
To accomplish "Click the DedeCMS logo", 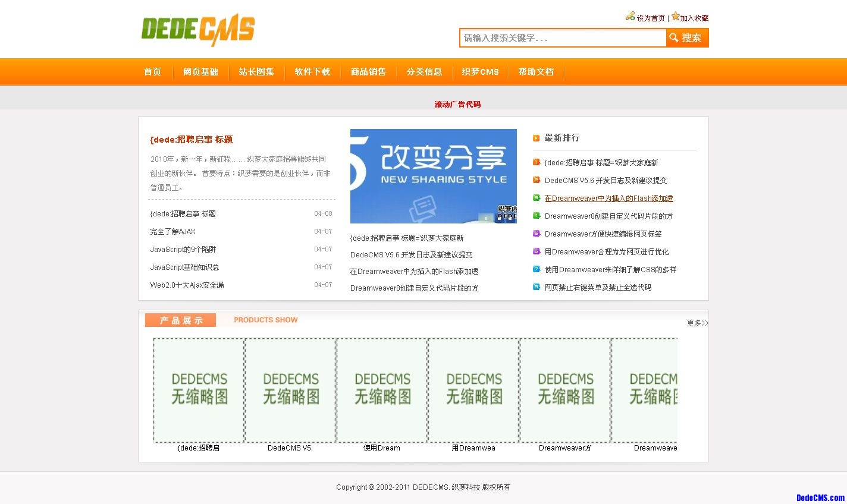I will [x=197, y=29].
